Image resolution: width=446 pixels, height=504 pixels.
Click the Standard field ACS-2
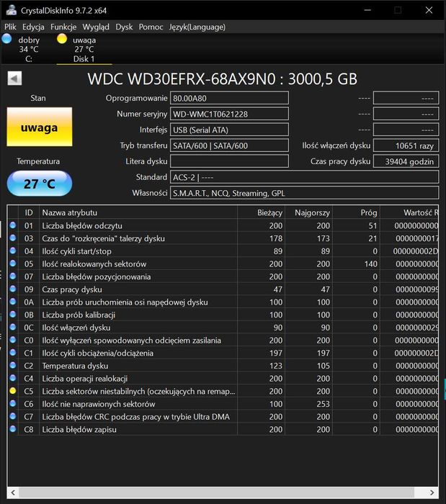point(304,177)
